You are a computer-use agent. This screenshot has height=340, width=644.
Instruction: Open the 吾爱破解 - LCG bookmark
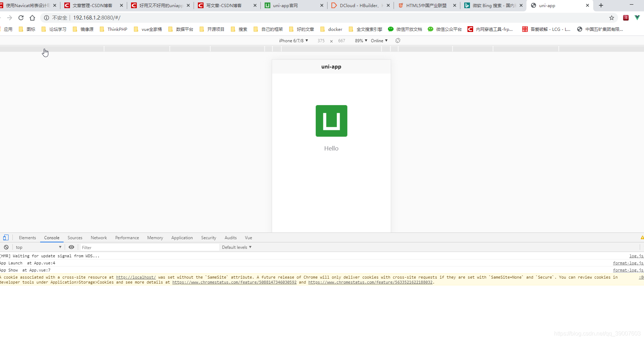(x=546, y=29)
